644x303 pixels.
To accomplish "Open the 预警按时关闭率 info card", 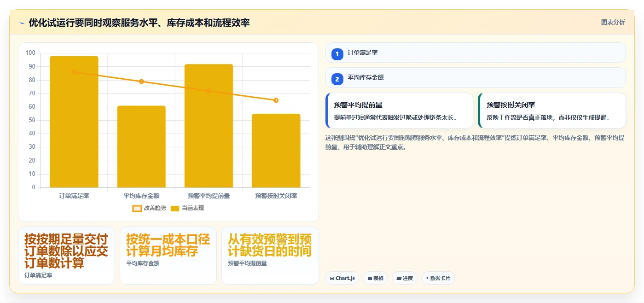I will [552, 111].
